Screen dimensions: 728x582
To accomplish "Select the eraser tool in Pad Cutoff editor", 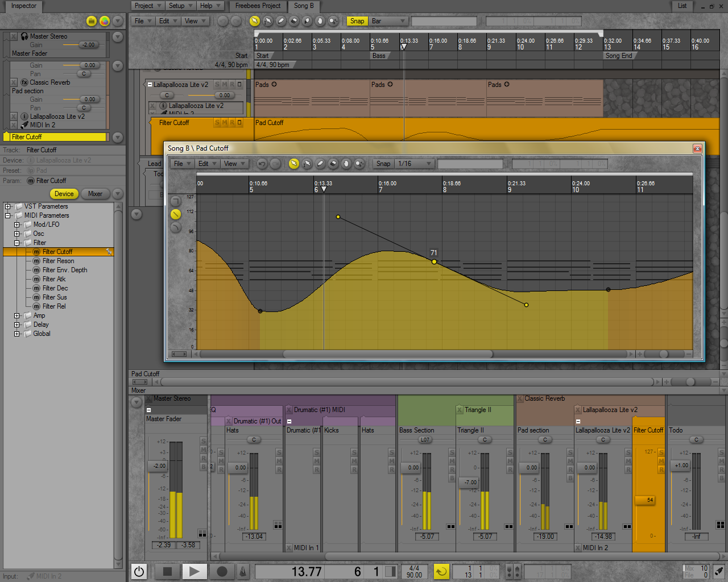I will coord(333,164).
